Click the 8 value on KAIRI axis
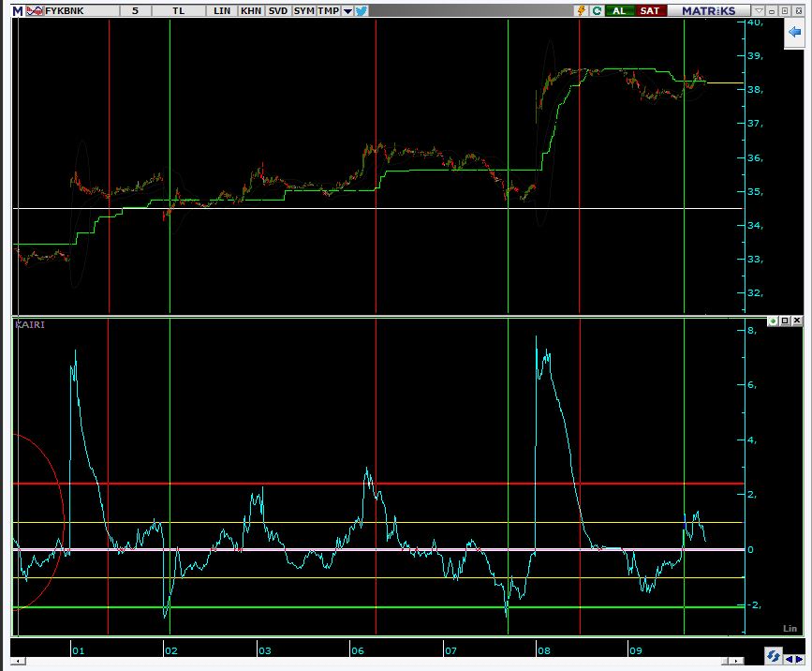This screenshot has height=671, width=812. point(752,330)
